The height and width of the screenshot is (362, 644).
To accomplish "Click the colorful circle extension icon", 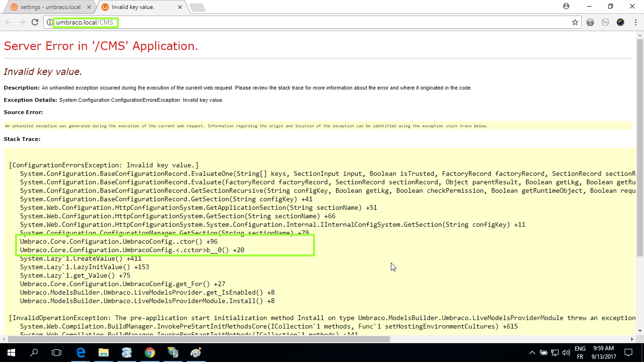I will point(620,22).
